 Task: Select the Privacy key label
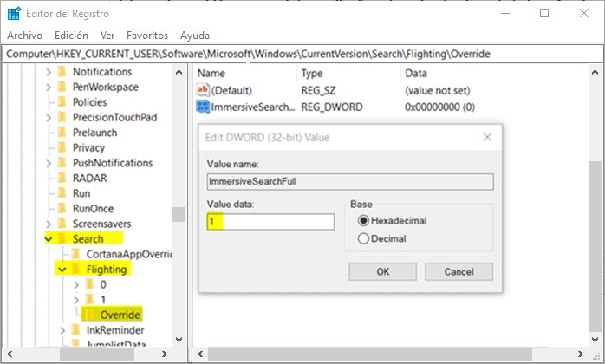[x=88, y=148]
